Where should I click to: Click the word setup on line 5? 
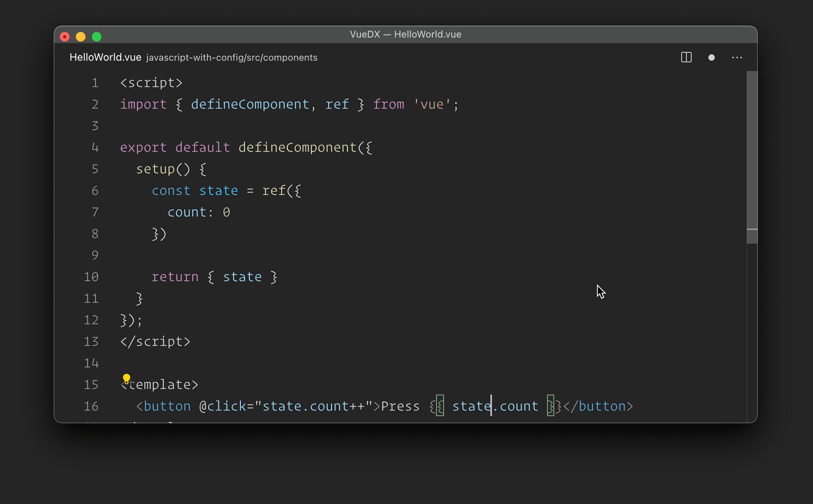pos(155,169)
